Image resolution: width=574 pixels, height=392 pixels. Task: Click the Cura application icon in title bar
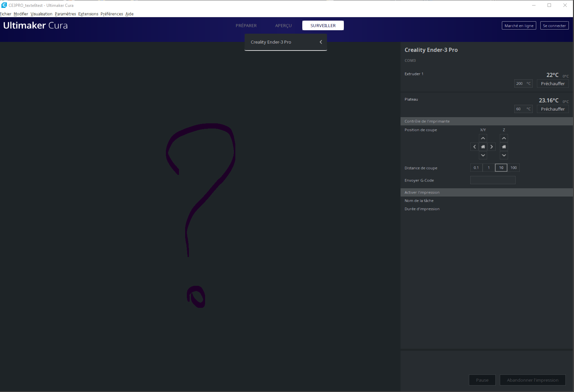4,5
